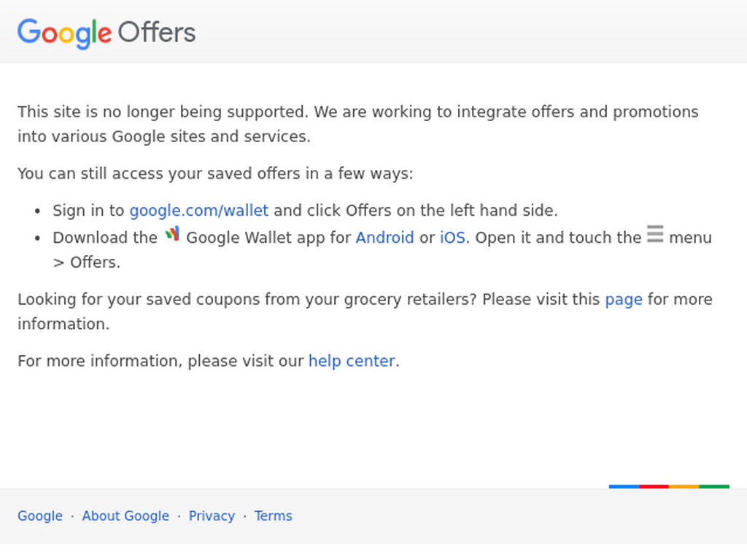The width and height of the screenshot is (747, 560).
Task: Click the Google logo in the header
Action: (x=65, y=34)
